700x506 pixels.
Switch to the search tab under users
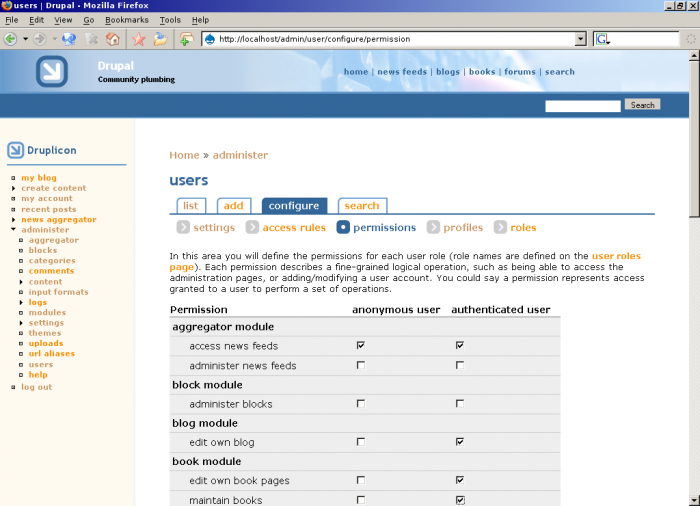pos(362,206)
